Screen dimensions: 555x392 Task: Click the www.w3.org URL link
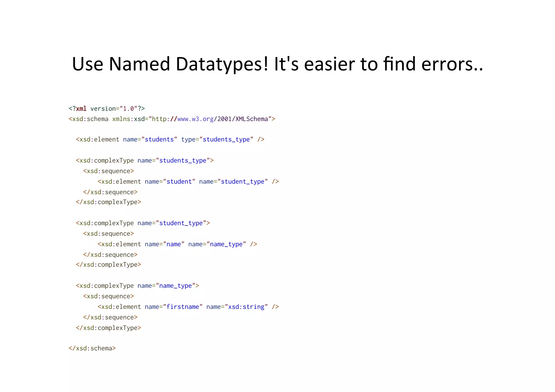(195, 119)
